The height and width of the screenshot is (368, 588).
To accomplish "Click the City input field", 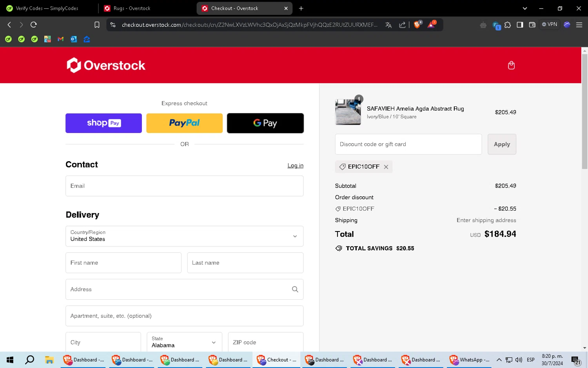I will click(103, 342).
